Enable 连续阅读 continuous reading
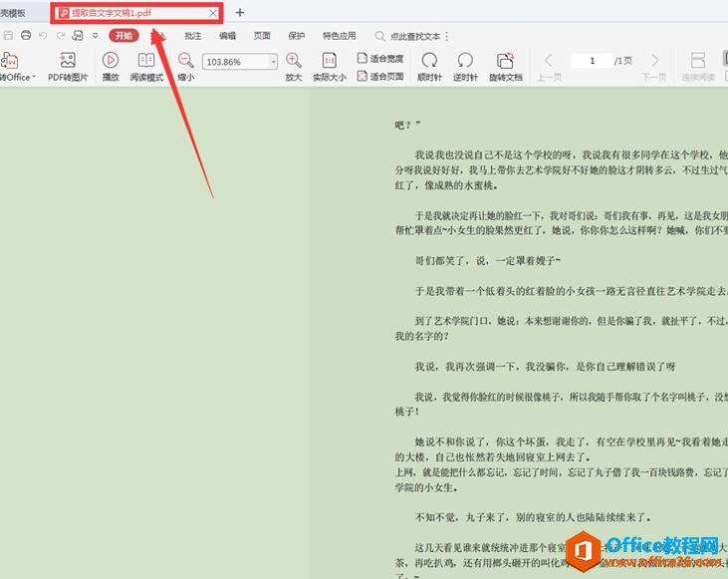Image resolution: width=728 pixels, height=579 pixels. [x=698, y=67]
